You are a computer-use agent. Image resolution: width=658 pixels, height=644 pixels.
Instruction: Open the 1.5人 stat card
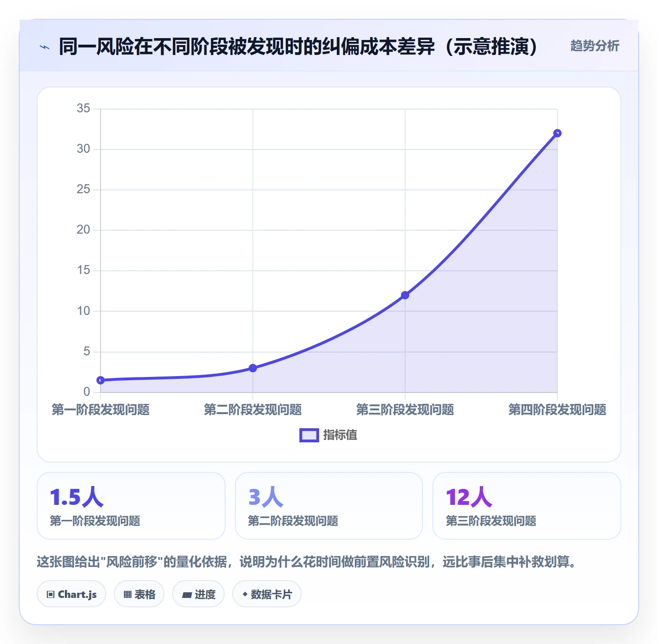(x=131, y=506)
